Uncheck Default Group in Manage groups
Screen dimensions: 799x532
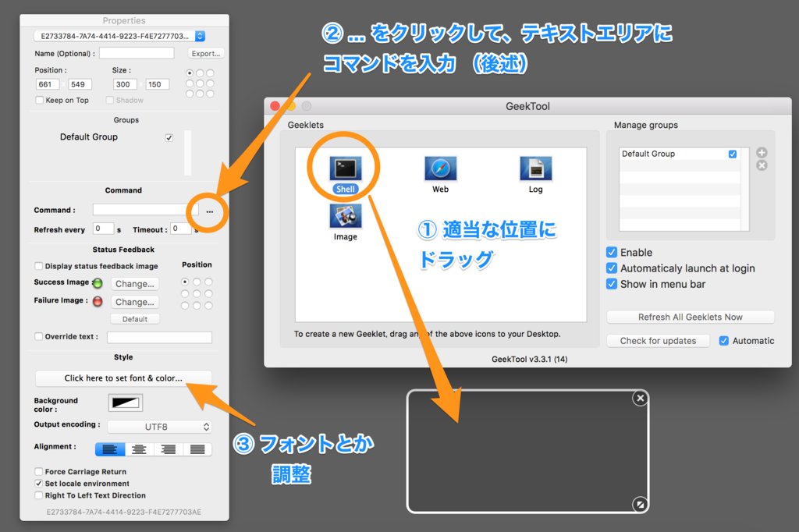tap(732, 154)
